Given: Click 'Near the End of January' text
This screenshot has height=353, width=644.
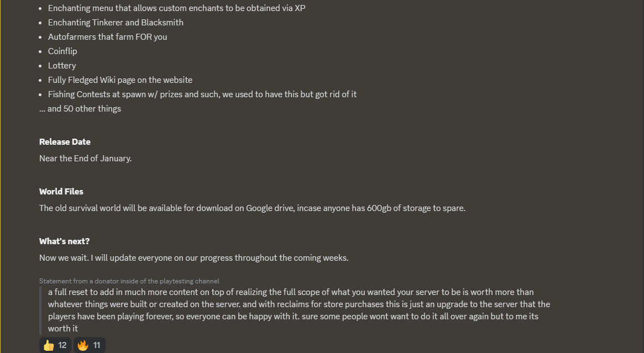Looking at the screenshot, I should pos(86,159).
